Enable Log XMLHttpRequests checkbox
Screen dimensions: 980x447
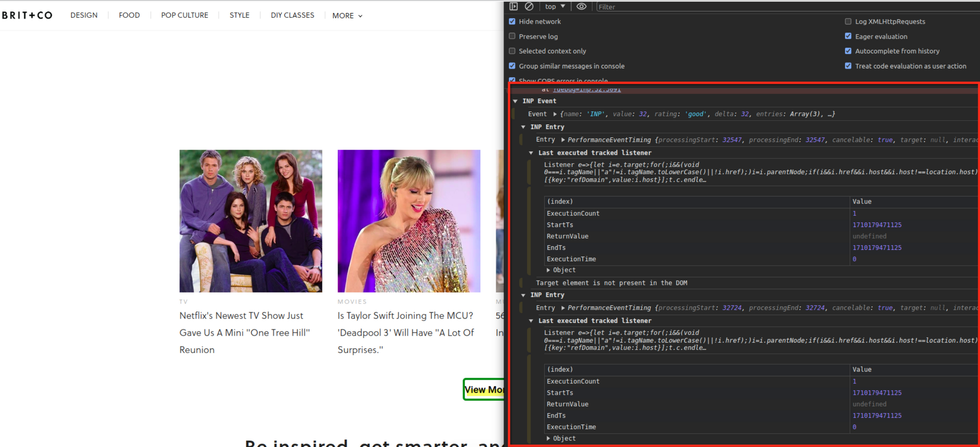click(848, 21)
